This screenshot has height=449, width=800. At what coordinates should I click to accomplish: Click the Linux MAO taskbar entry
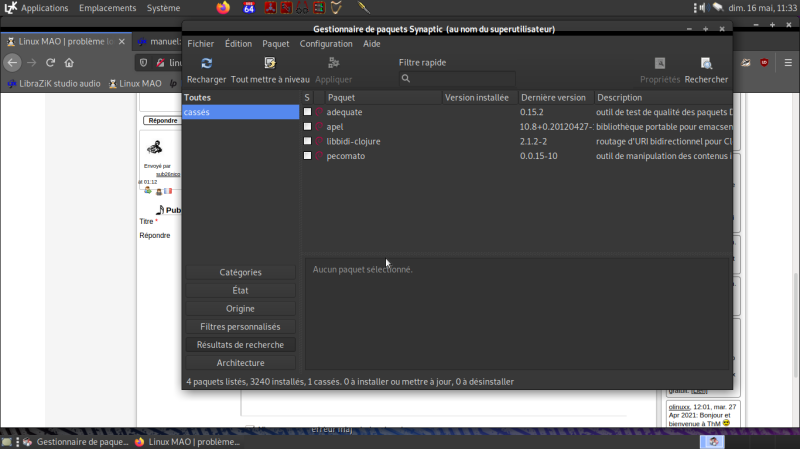pyautogui.click(x=188, y=442)
